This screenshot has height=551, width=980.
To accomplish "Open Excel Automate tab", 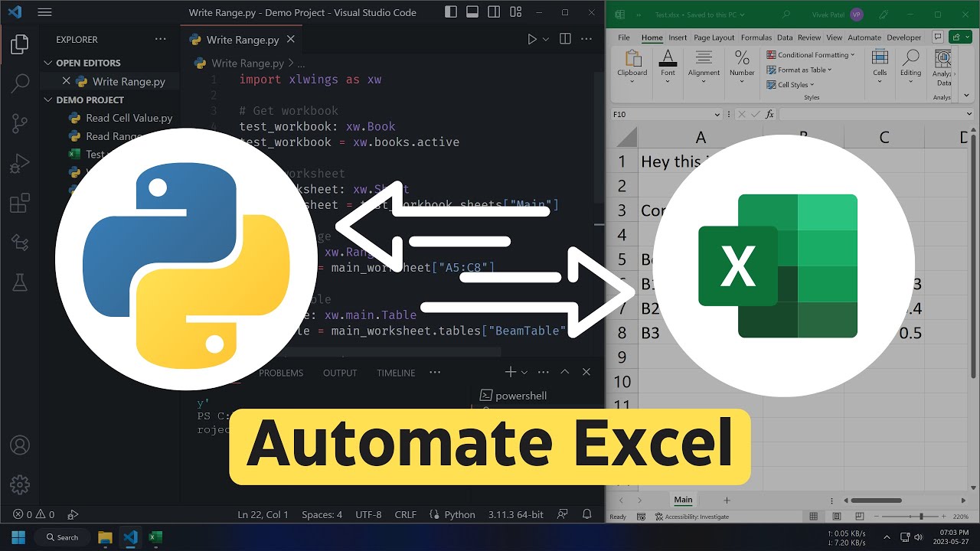I will click(864, 37).
